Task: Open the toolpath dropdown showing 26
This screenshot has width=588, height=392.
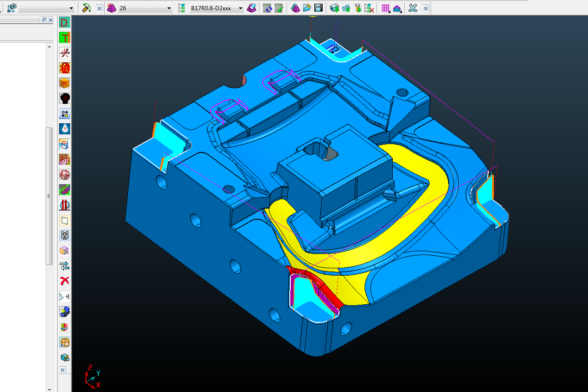Action: pos(168,8)
